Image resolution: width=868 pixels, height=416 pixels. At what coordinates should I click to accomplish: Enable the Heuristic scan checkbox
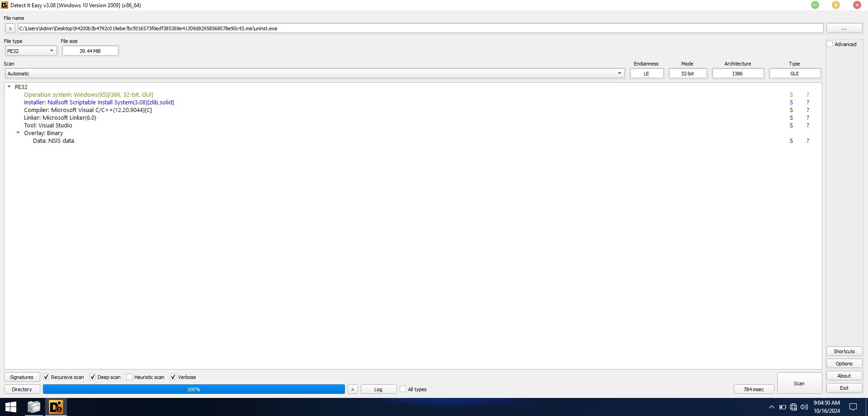(129, 377)
